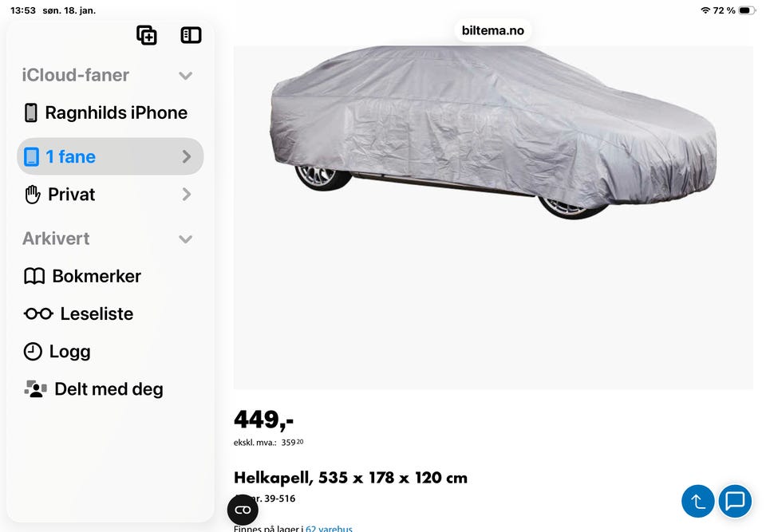Screen dimensions: 766x532
Task: Open the new tab group icon
Action: click(147, 35)
